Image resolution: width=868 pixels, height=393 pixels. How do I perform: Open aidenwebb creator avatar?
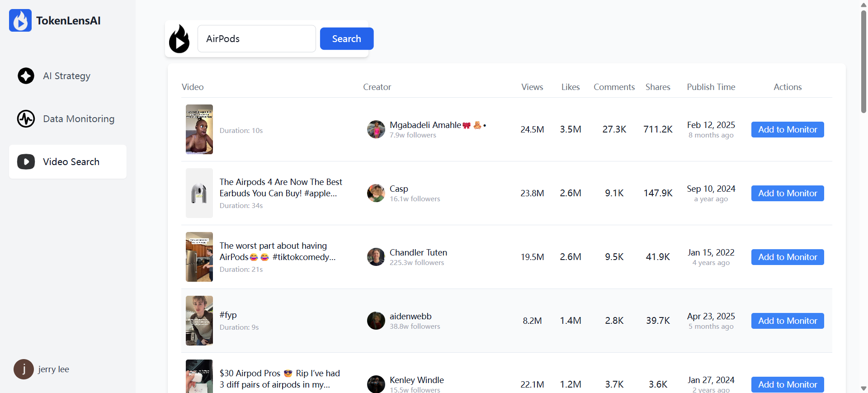pyautogui.click(x=376, y=321)
